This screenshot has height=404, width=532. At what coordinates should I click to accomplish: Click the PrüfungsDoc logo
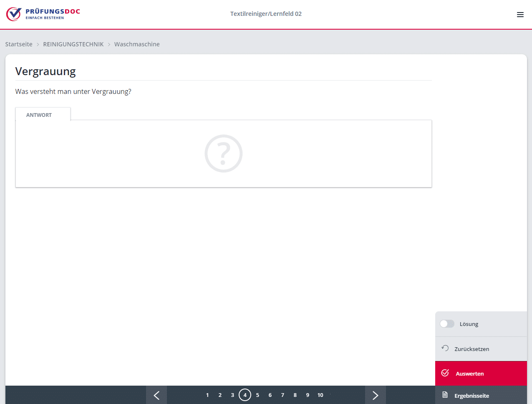coord(43,14)
